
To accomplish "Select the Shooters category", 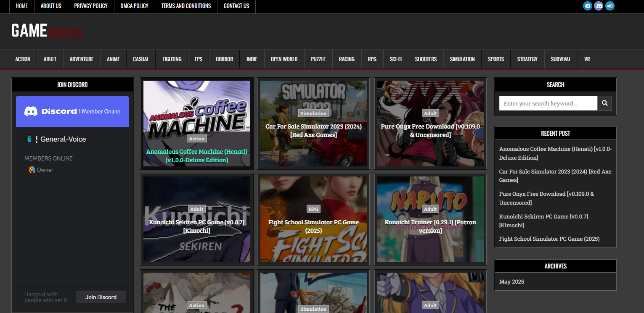I will coord(426,59).
